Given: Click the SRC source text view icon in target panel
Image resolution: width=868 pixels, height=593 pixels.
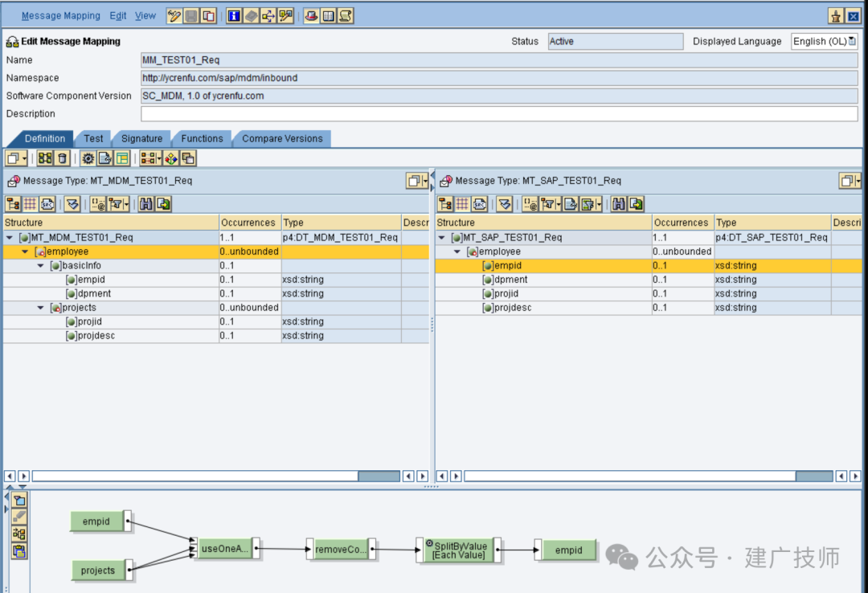Looking at the screenshot, I should click(x=479, y=204).
